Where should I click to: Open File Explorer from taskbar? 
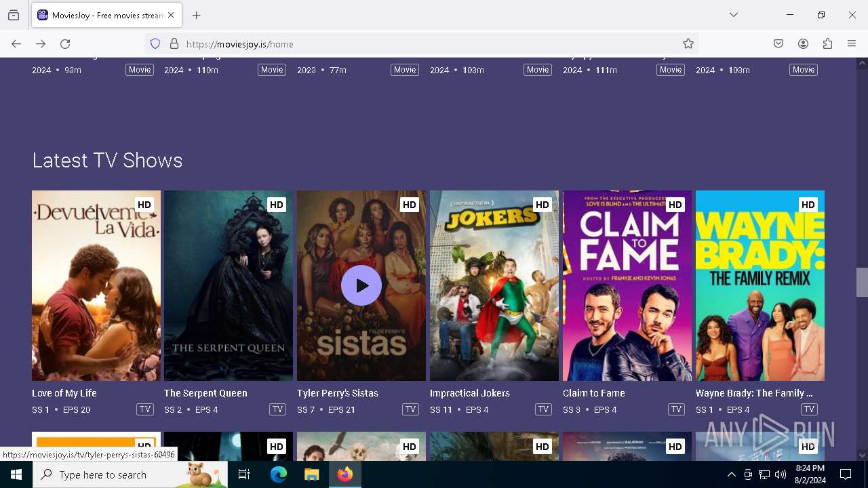tap(311, 474)
